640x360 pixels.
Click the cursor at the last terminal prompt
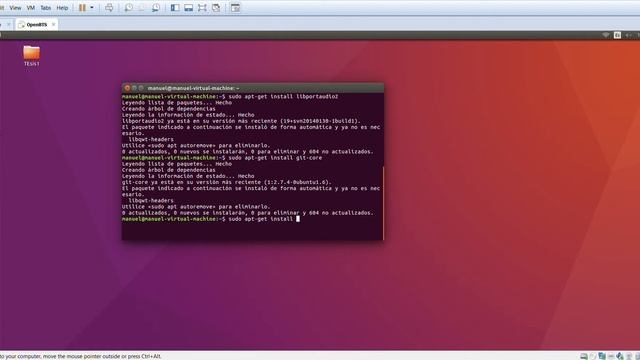click(298, 219)
